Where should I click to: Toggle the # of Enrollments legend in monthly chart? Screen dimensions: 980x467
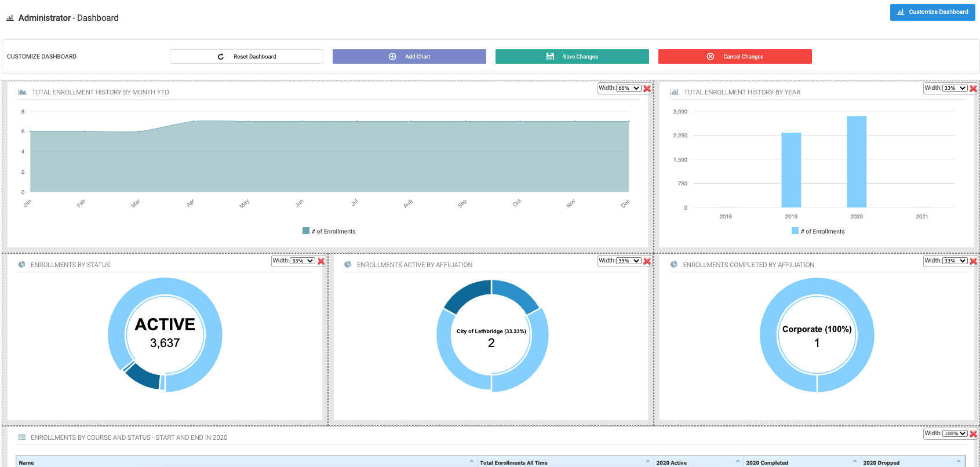click(329, 231)
